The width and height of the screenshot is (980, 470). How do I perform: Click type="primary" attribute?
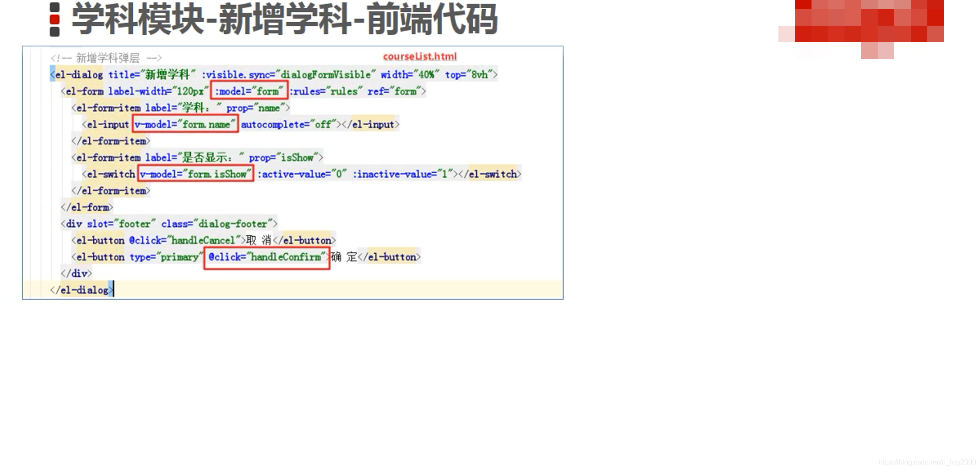(166, 257)
